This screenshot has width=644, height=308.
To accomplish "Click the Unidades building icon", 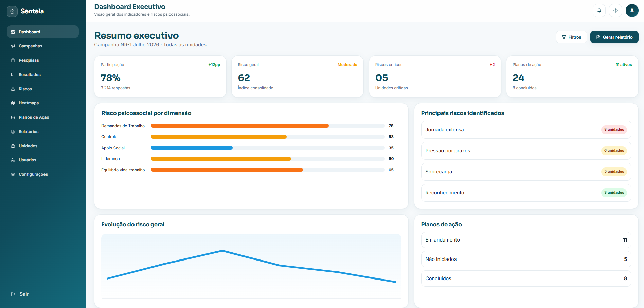I will (x=13, y=146).
